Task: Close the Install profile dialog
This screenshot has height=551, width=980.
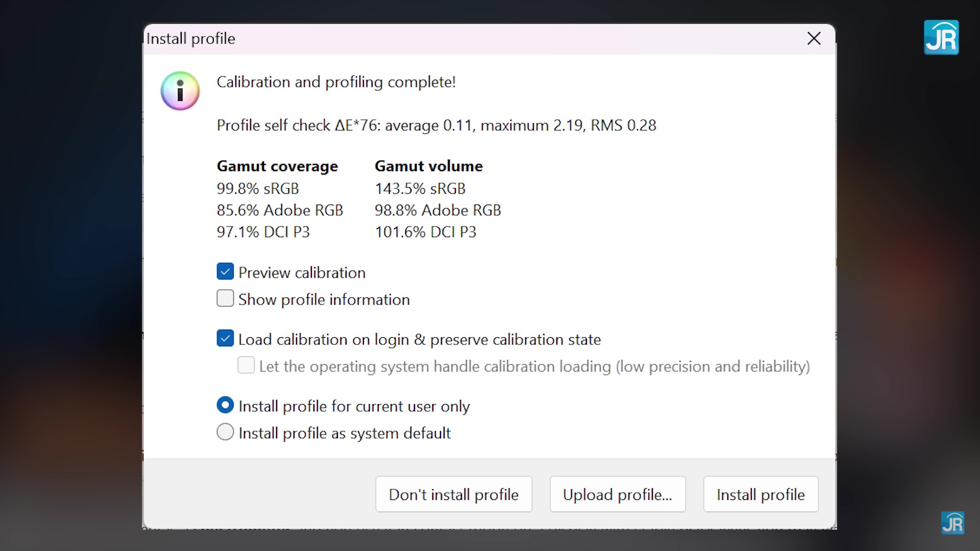Action: point(814,38)
